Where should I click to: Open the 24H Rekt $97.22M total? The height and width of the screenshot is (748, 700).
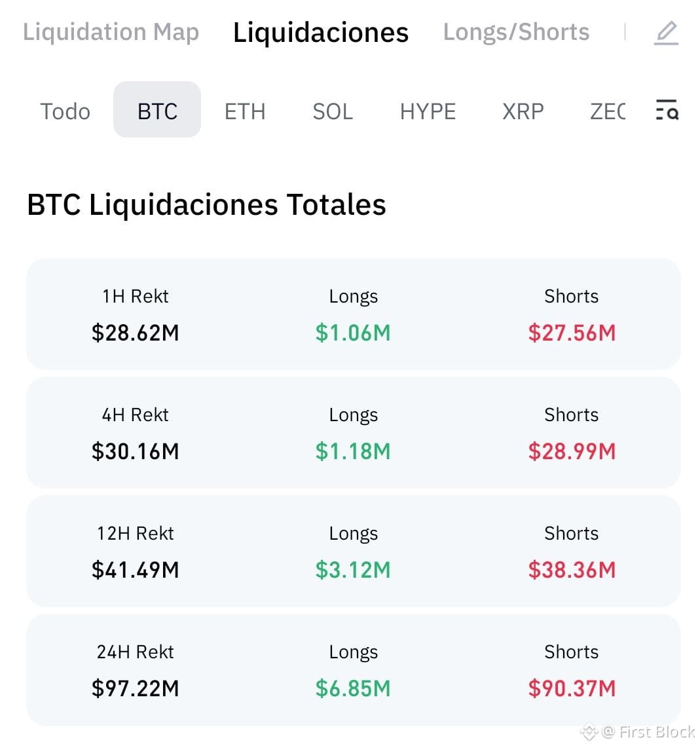pos(136,688)
